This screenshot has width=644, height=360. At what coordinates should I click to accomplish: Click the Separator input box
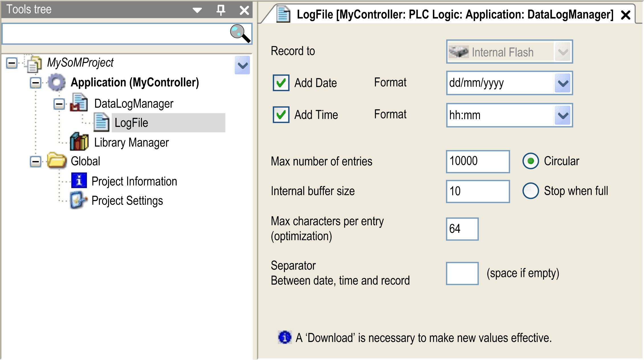click(x=462, y=273)
